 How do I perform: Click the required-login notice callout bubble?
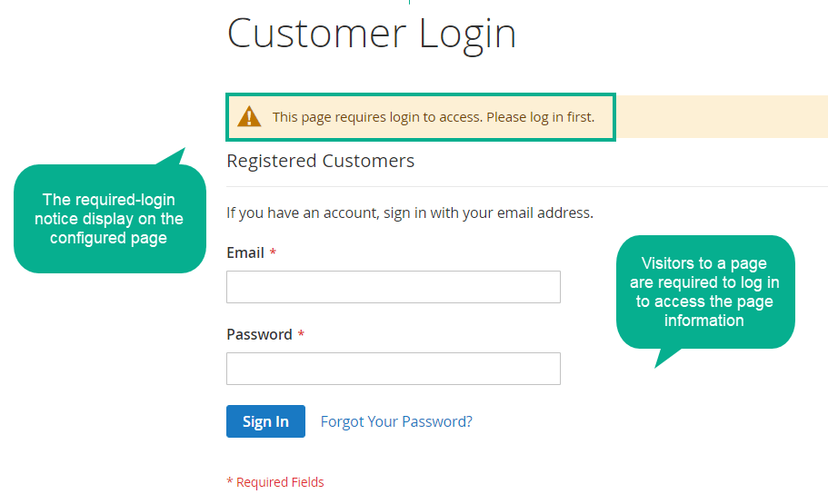[110, 219]
